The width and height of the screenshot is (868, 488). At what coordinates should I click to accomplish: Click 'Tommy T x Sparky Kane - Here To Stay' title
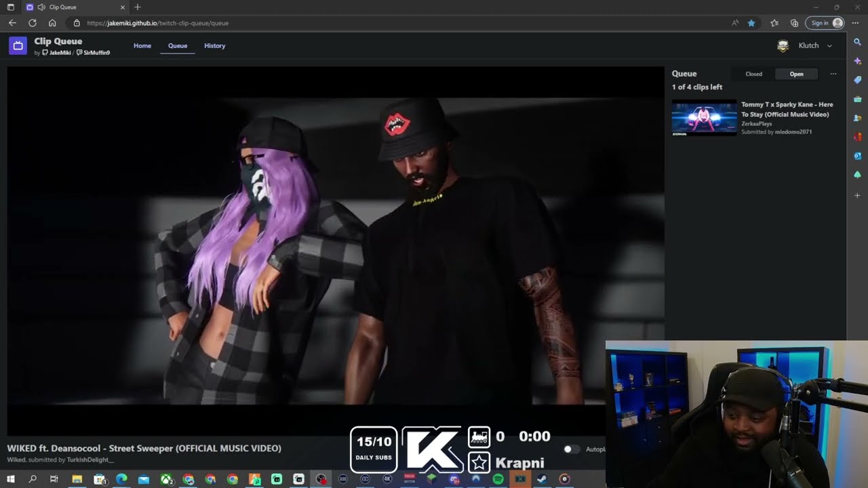point(787,109)
